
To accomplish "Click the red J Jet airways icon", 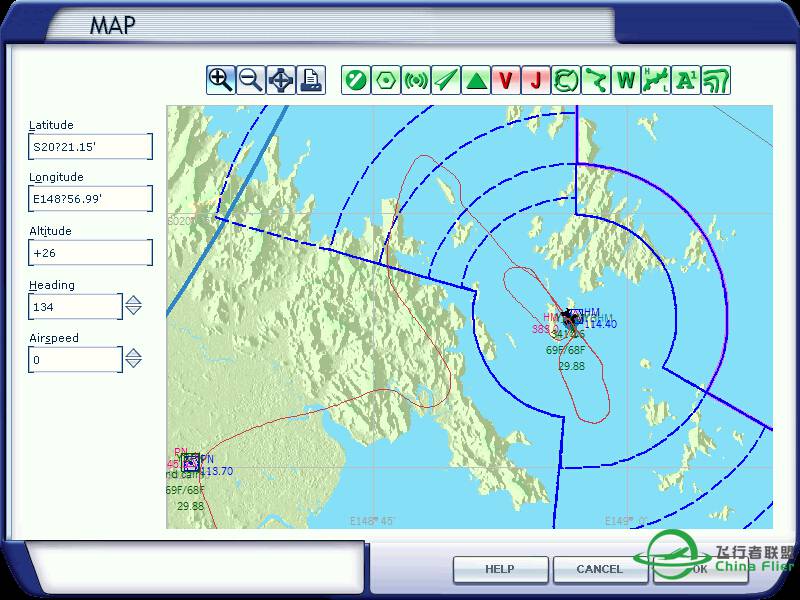I will [536, 80].
